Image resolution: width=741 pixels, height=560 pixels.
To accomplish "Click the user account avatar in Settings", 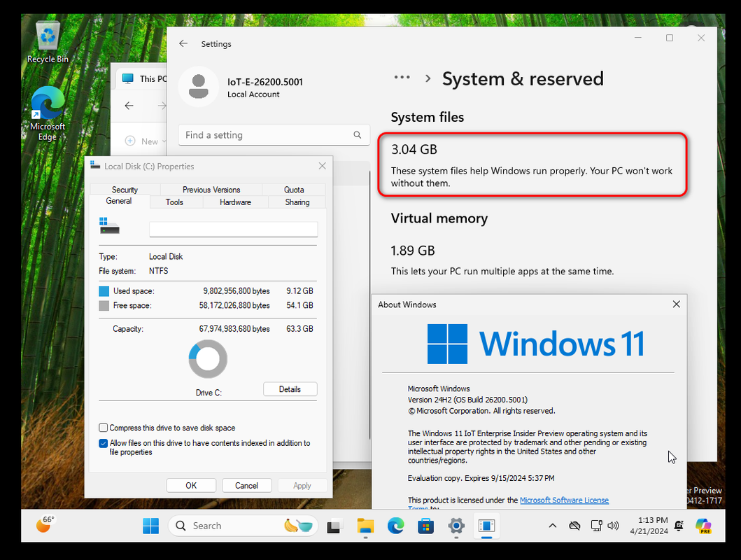I will click(199, 87).
